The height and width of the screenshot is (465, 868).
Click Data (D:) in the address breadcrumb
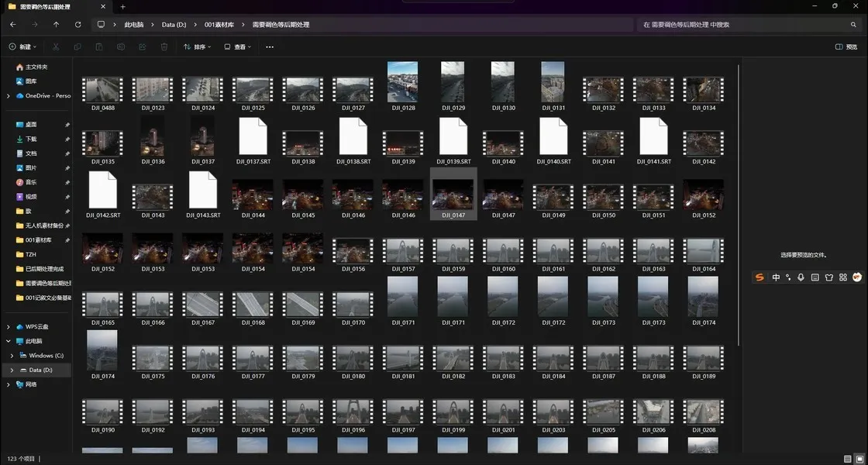point(174,25)
